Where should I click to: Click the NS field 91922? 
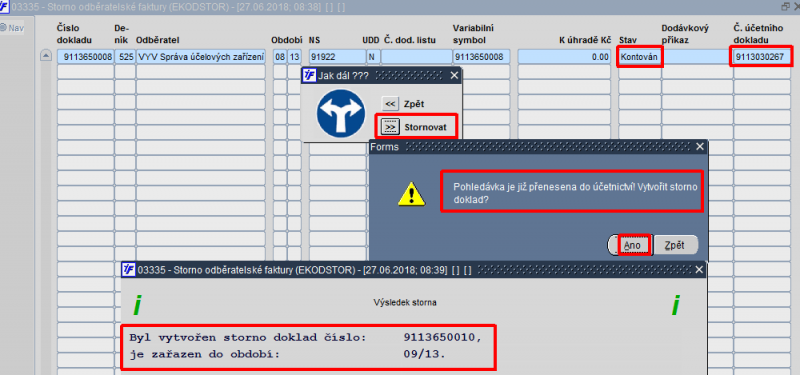click(x=337, y=57)
